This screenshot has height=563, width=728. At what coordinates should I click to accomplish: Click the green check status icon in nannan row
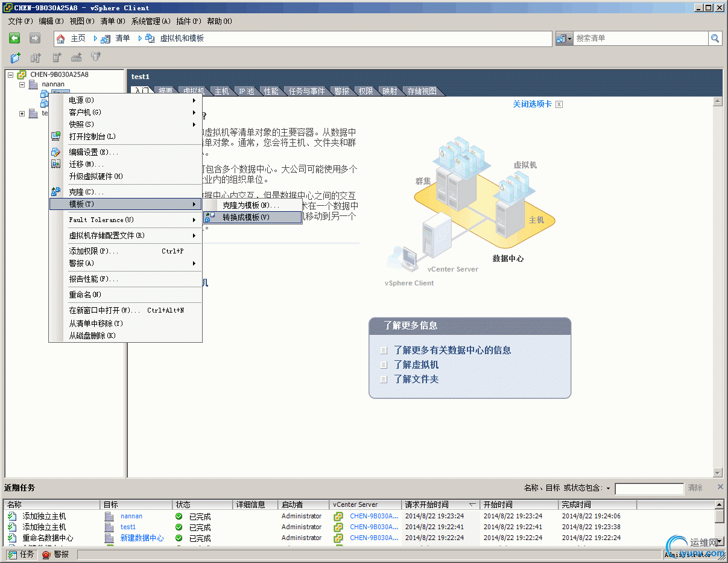pos(179,517)
